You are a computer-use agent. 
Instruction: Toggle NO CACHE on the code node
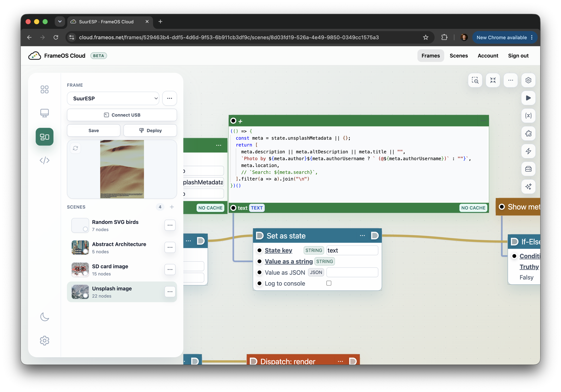(473, 208)
